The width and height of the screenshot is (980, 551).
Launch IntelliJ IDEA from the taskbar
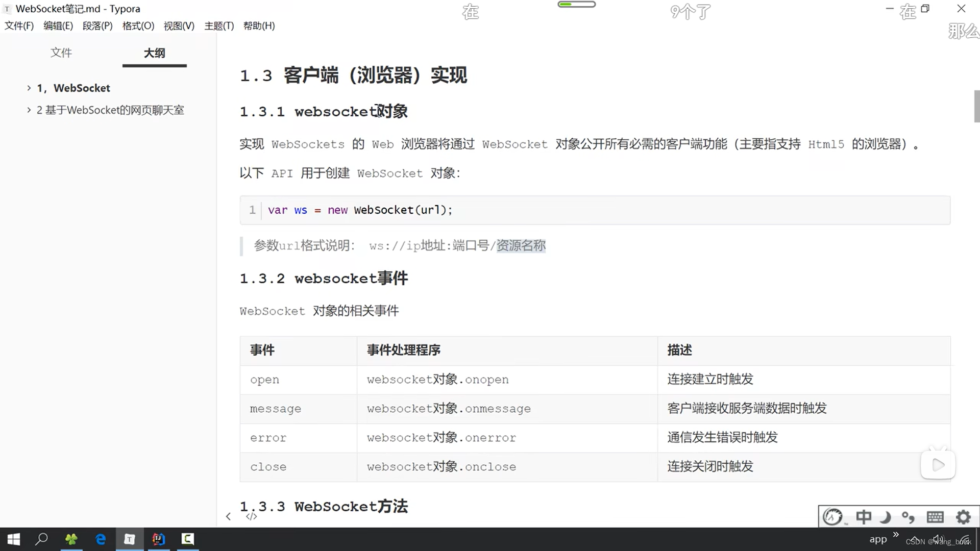pyautogui.click(x=158, y=539)
